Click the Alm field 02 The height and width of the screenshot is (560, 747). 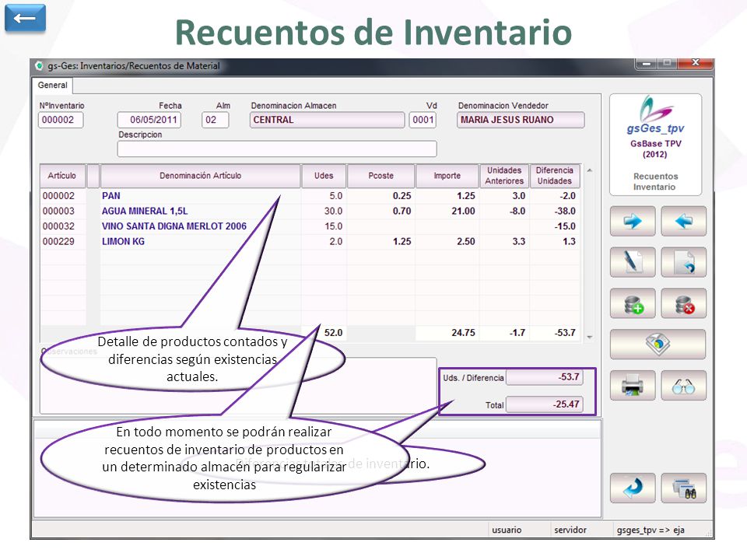click(215, 120)
